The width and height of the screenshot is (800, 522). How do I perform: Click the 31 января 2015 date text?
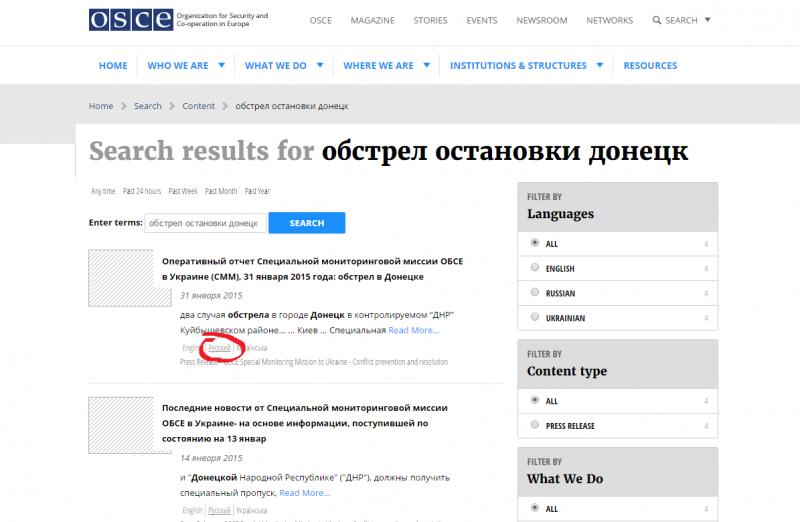coord(211,295)
